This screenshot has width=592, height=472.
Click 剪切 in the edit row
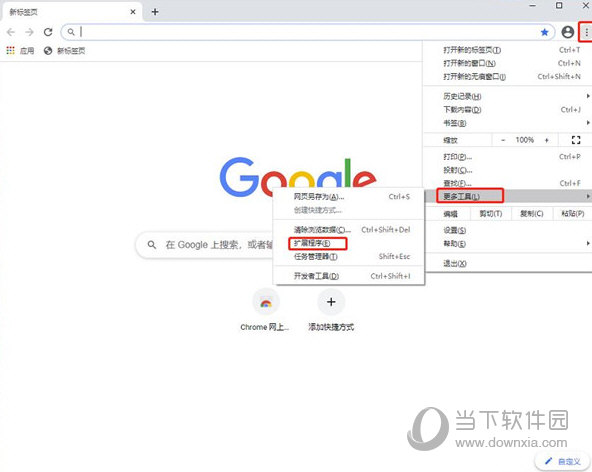491,214
